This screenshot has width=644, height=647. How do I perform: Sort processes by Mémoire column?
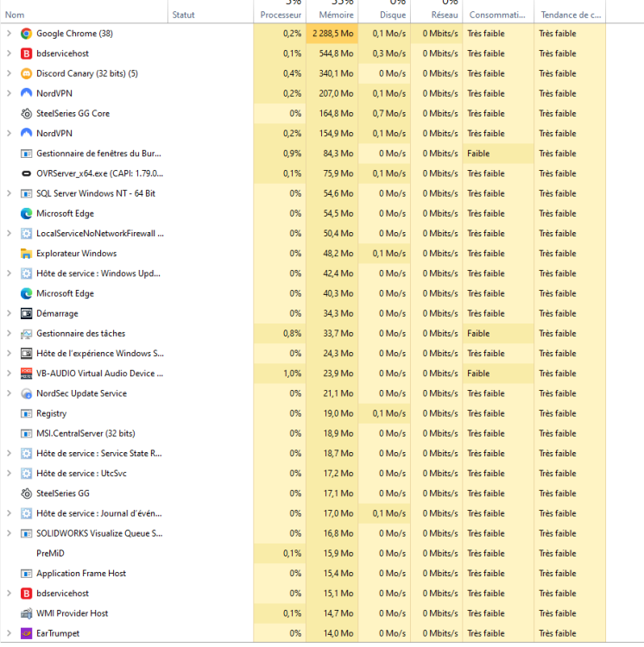[336, 15]
